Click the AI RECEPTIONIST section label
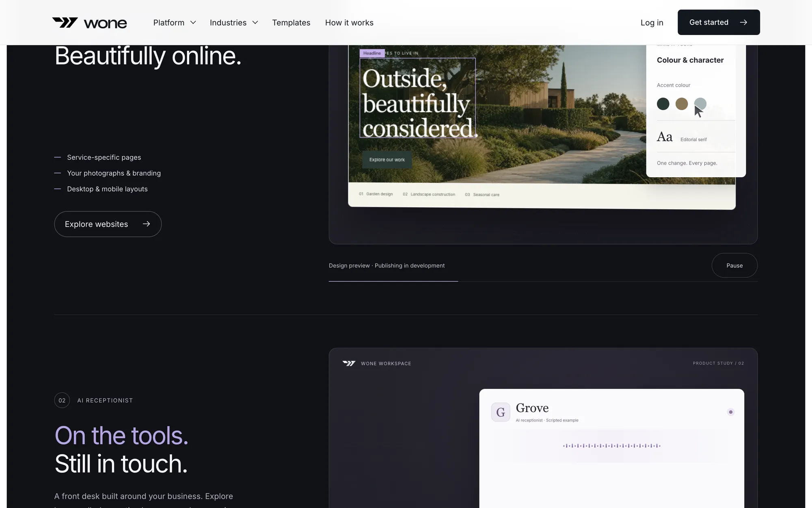 point(105,400)
